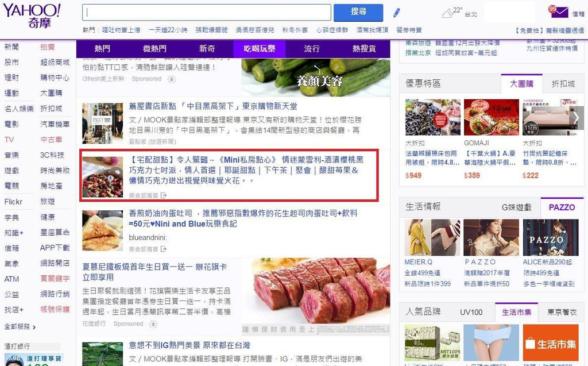Click the Taipei weather cloud icon
This screenshot has height=366, width=588.
pos(448,14)
